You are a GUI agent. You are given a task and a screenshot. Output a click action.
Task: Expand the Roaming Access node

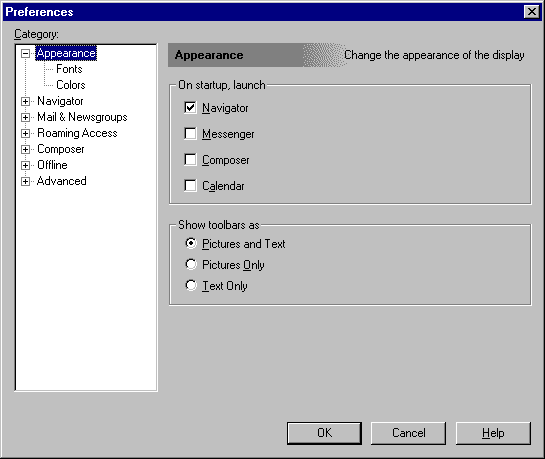(25, 133)
